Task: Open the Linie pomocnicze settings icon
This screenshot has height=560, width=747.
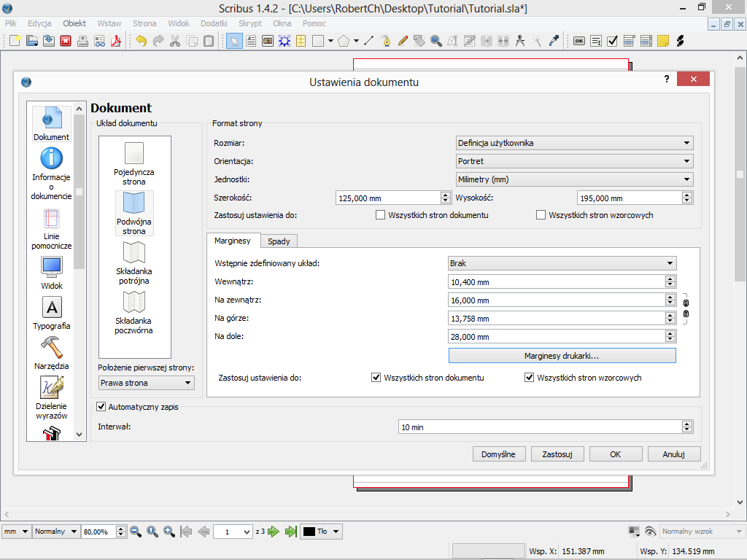Action: pyautogui.click(x=51, y=218)
